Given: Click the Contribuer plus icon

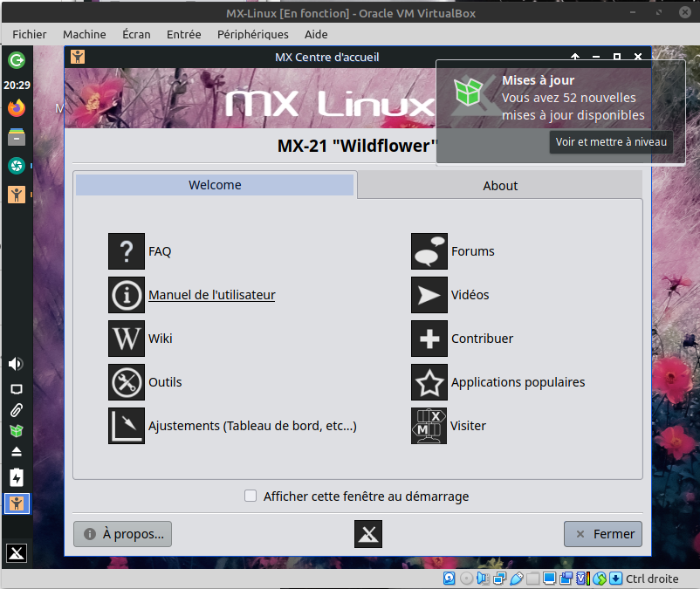Looking at the screenshot, I should (429, 339).
